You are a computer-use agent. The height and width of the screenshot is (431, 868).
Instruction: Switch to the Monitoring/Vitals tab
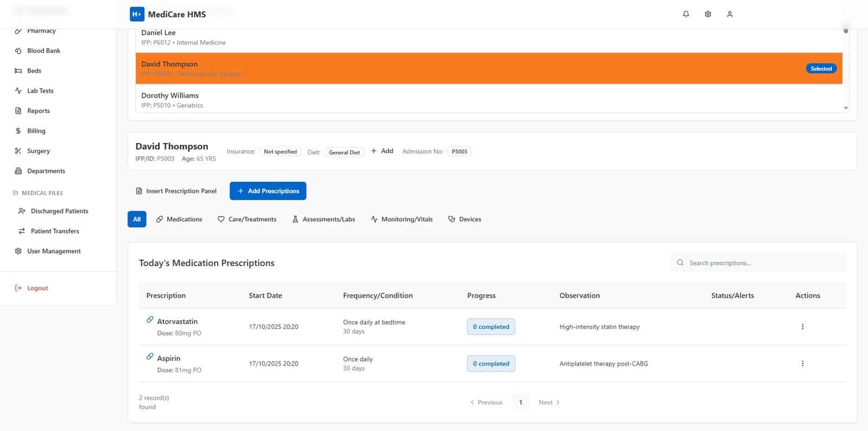(401, 220)
